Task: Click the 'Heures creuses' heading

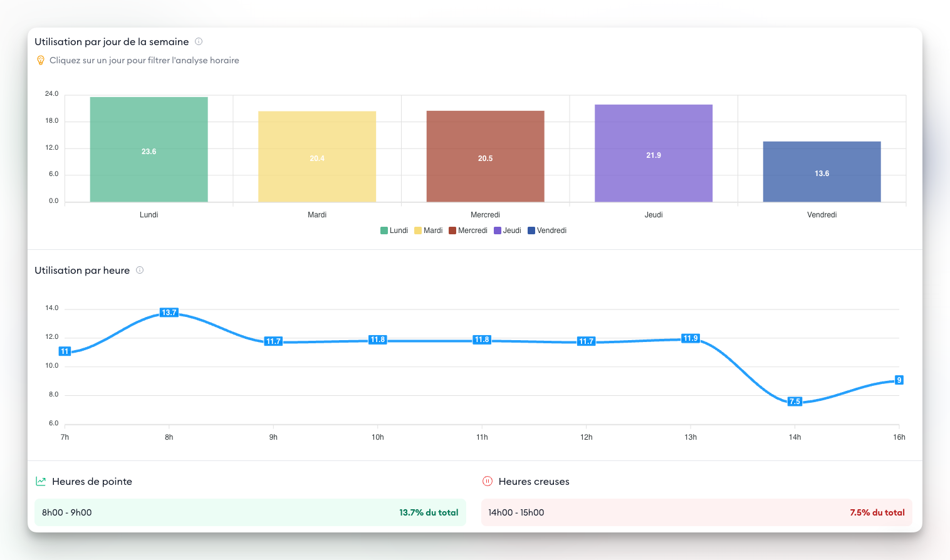Action: 534,482
